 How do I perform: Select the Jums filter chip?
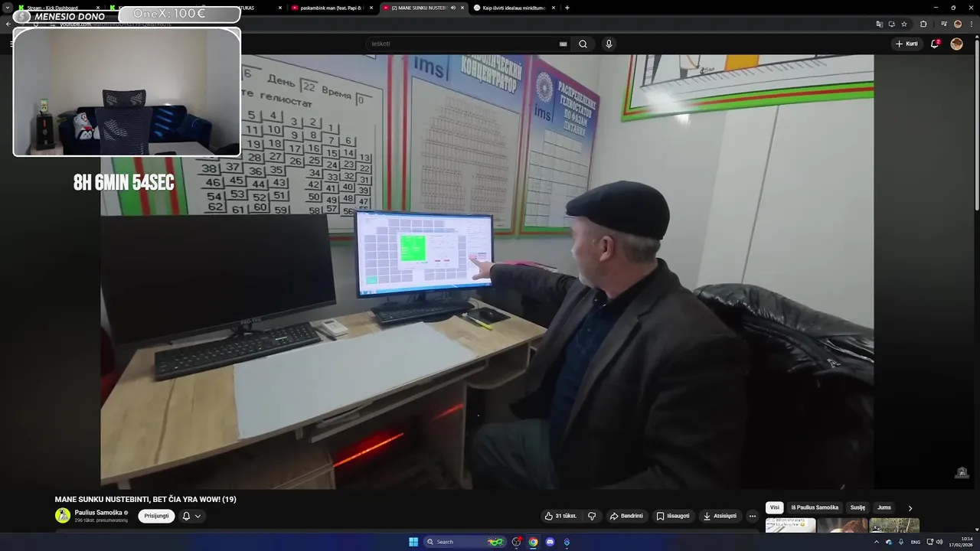tap(884, 507)
